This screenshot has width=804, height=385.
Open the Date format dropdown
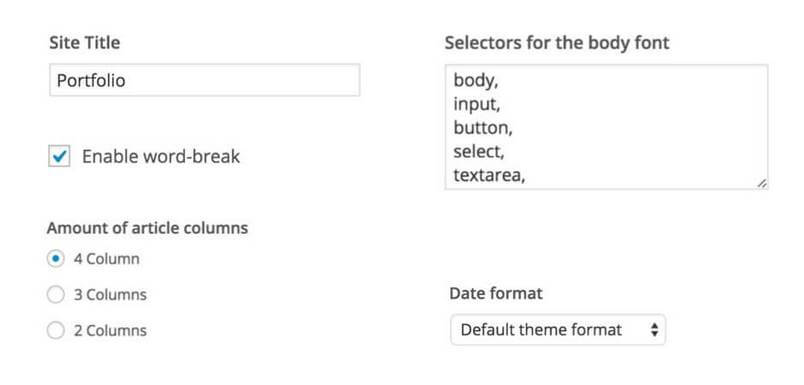tap(558, 330)
